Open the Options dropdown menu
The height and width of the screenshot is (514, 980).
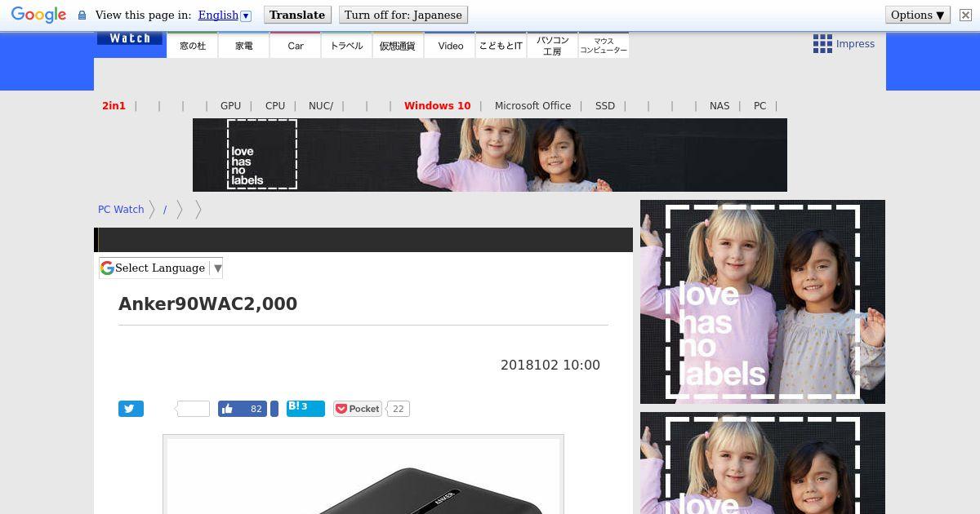coord(918,15)
